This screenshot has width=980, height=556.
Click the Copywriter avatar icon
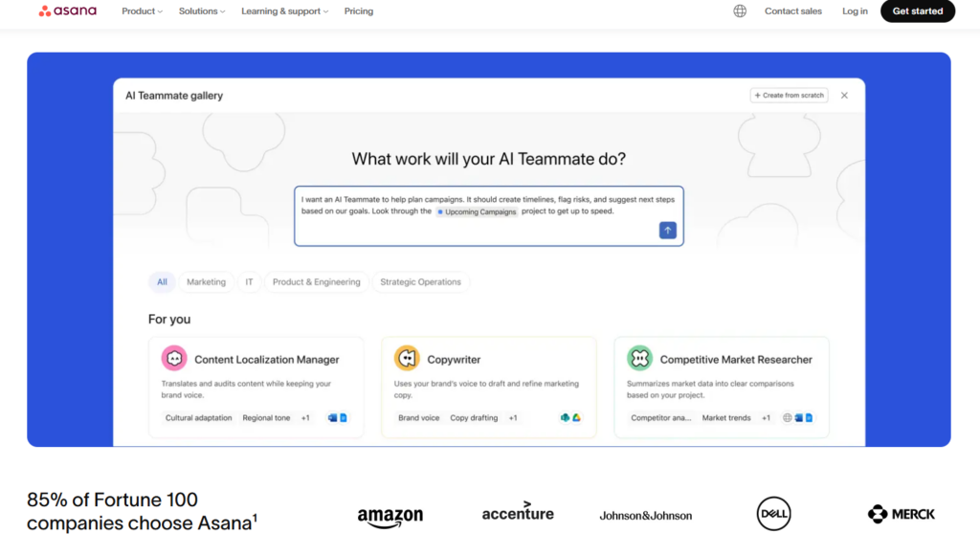tap(407, 359)
